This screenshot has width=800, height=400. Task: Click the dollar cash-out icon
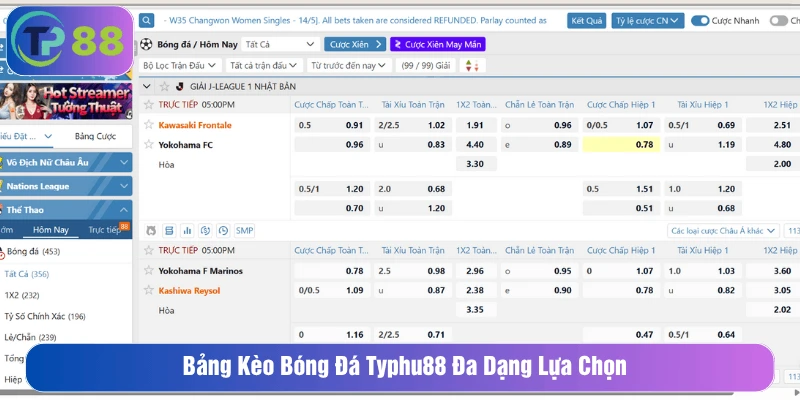(205, 231)
